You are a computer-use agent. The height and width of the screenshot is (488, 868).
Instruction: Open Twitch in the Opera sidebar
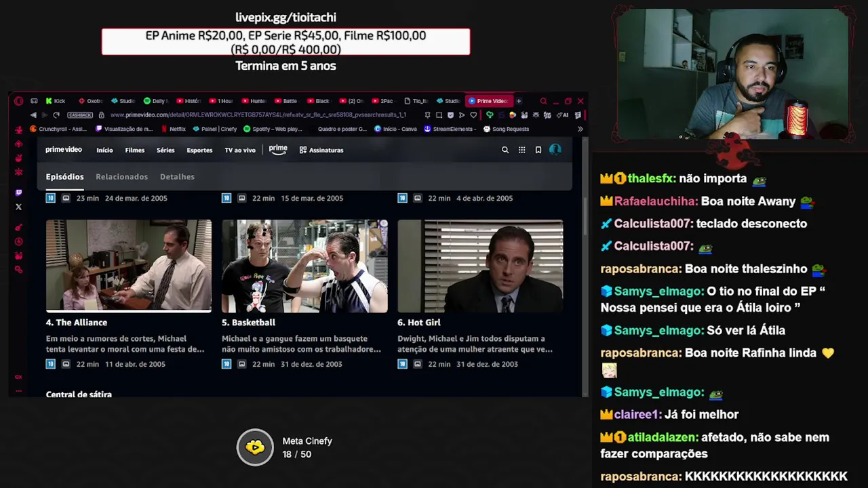(x=18, y=192)
